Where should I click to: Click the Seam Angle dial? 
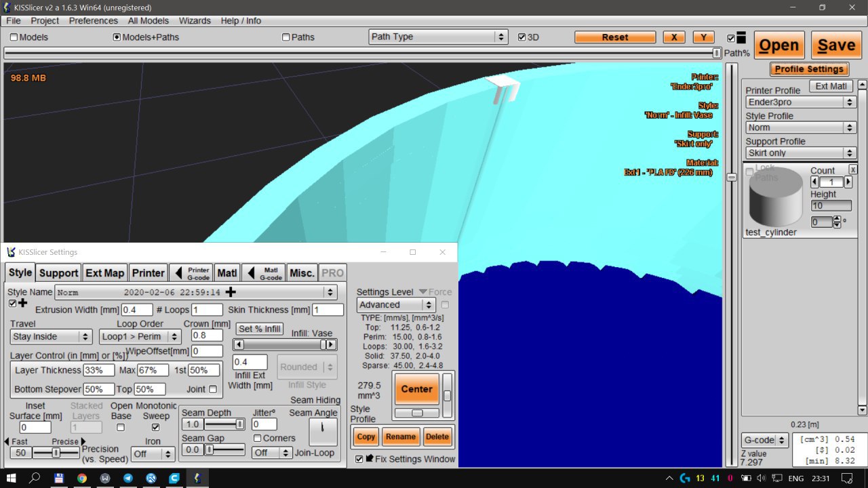323,431
